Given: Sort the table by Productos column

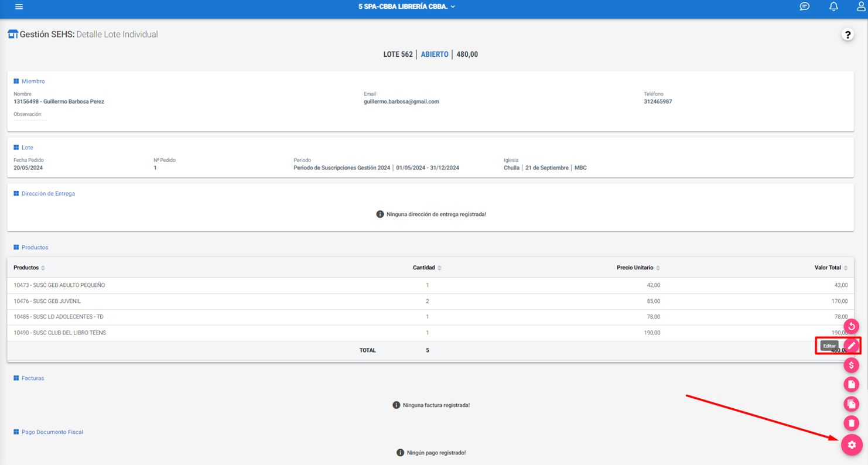Looking at the screenshot, I should coord(29,268).
